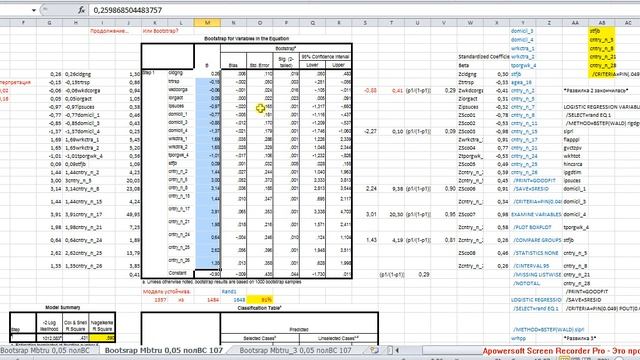Click blue cell 'EXAMINE VARIABLES' in column Y
Screen dimensions: 640x360
(x=536, y=214)
